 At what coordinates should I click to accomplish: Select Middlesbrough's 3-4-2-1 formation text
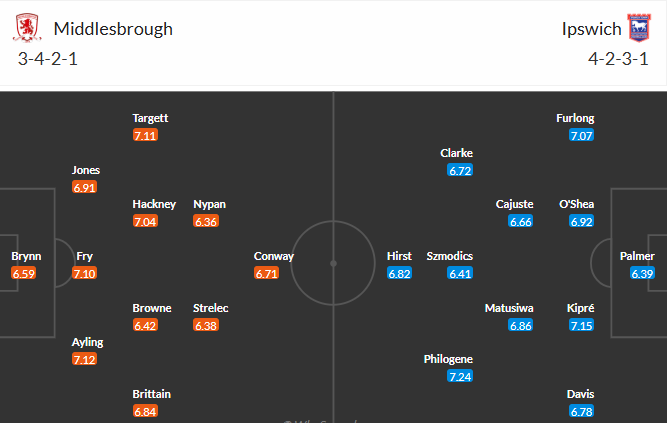point(48,58)
